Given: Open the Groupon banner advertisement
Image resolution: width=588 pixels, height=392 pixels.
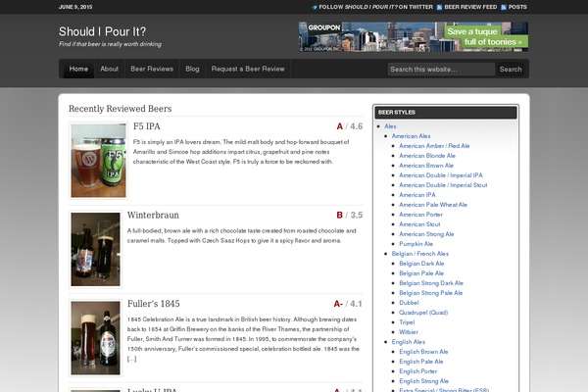Looking at the screenshot, I should [x=414, y=37].
